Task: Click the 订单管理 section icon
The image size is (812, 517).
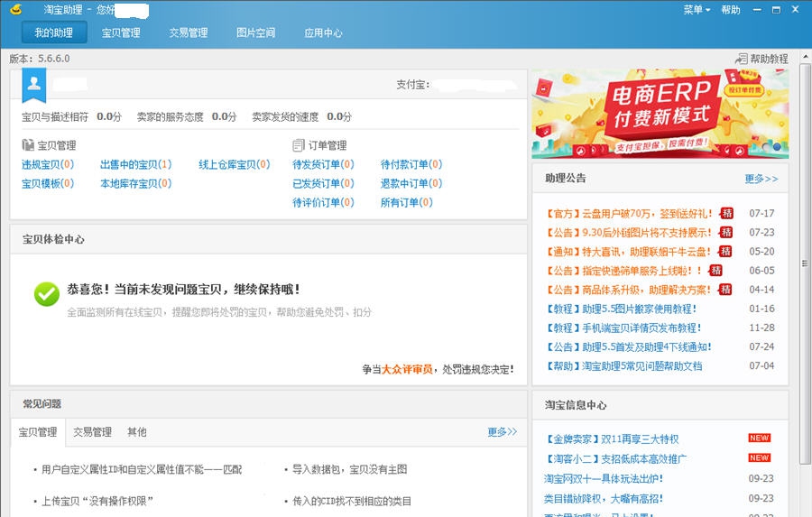Action: 299,145
